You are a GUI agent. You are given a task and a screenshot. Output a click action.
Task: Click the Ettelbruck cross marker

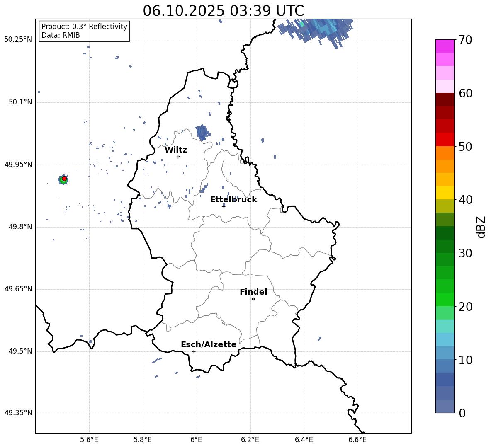(224, 206)
